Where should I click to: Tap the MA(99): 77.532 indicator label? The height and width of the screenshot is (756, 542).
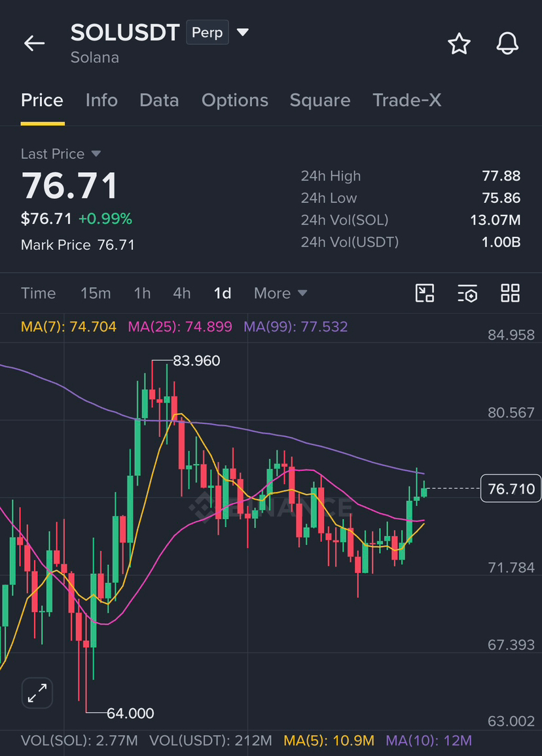[296, 327]
